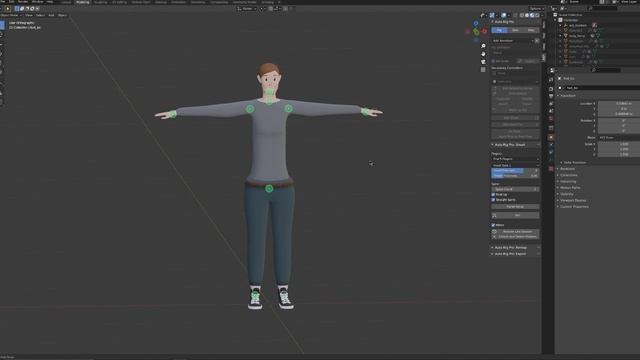This screenshot has height=360, width=640.
Task: Toggle proportional editing icon
Action: click(285, 9)
